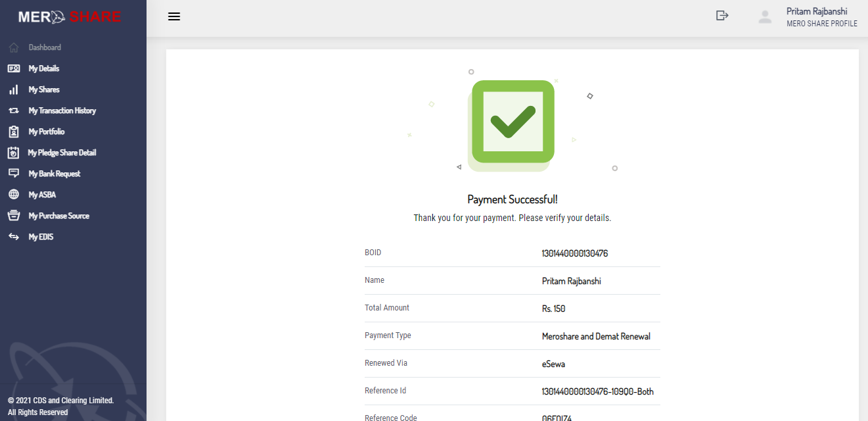
Task: Click the Dashboard home icon
Action: coord(14,47)
